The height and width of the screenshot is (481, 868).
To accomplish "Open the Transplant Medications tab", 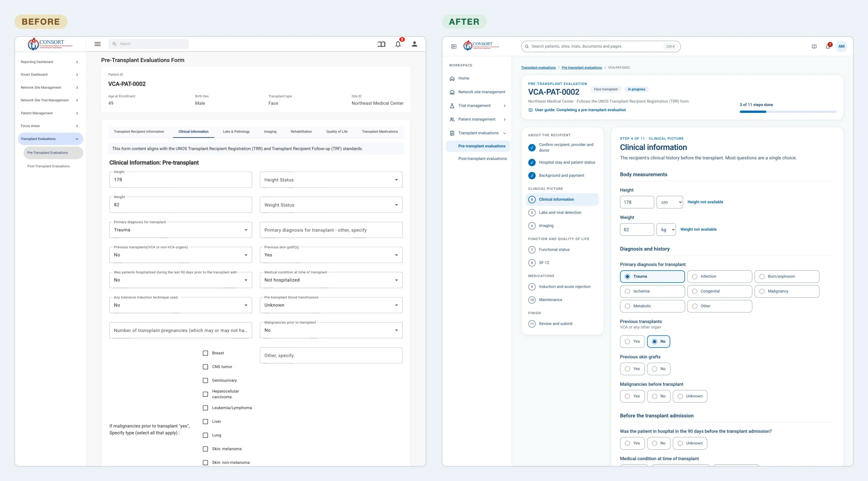I will pos(380,132).
